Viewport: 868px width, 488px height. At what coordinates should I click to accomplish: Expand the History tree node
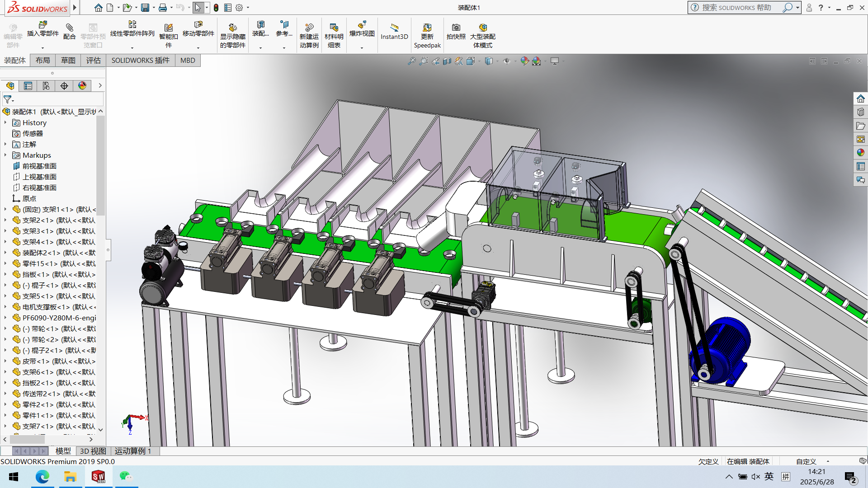click(5, 122)
